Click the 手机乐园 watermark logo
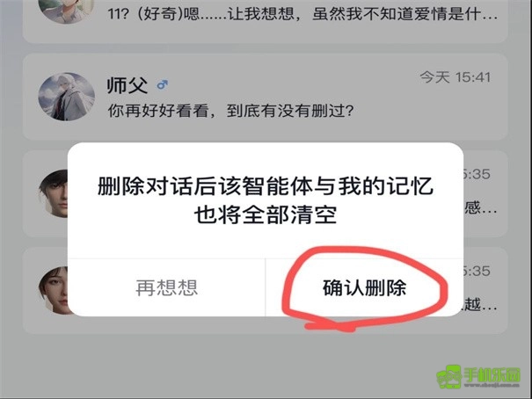This screenshot has height=399, width=532. [449, 376]
